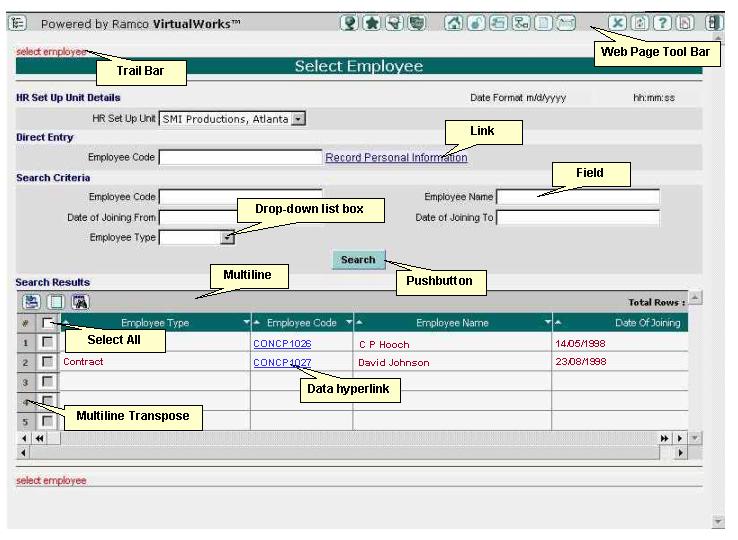Click the Employee Name column header
Image resolution: width=738 pixels, height=540 pixels.
(452, 323)
